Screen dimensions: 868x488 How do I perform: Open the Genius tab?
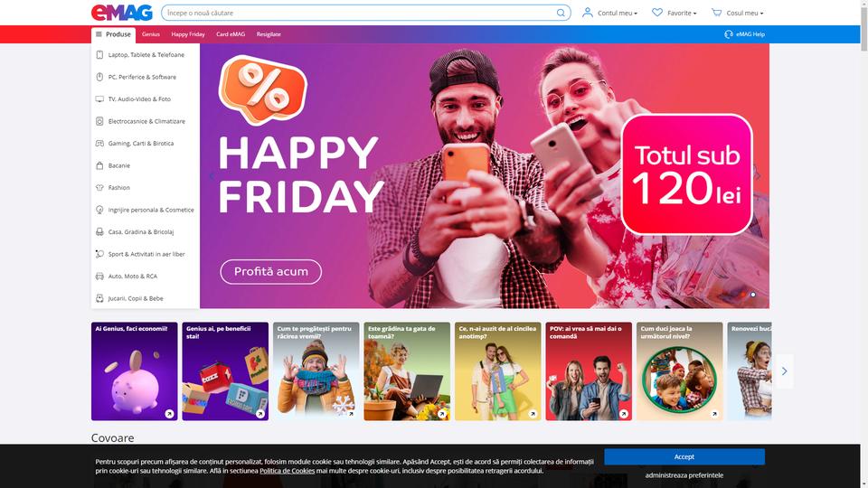(x=151, y=34)
